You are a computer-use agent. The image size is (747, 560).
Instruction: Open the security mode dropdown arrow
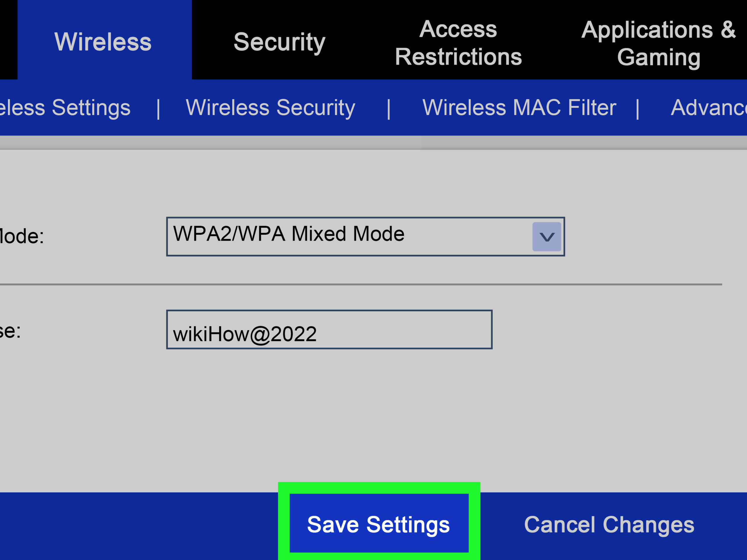pyautogui.click(x=547, y=237)
